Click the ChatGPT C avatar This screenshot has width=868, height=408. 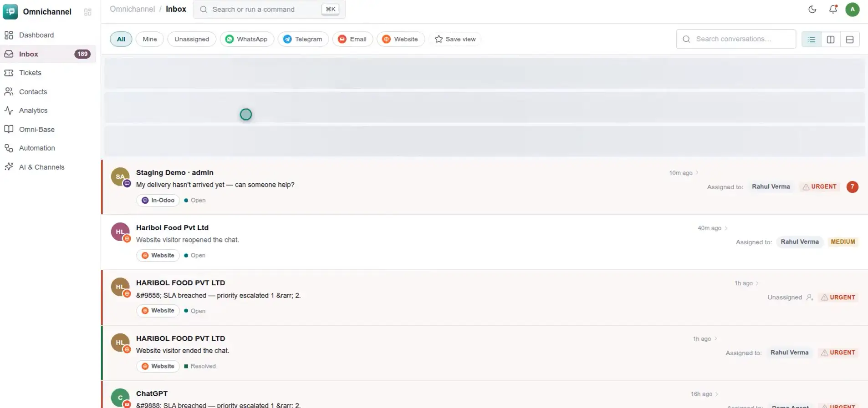[x=120, y=398]
